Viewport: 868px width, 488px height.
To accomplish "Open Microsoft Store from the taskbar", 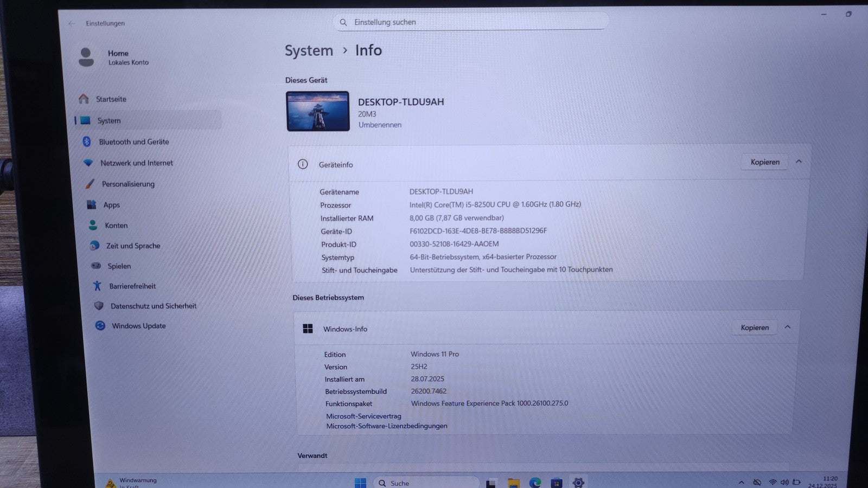I will (557, 483).
